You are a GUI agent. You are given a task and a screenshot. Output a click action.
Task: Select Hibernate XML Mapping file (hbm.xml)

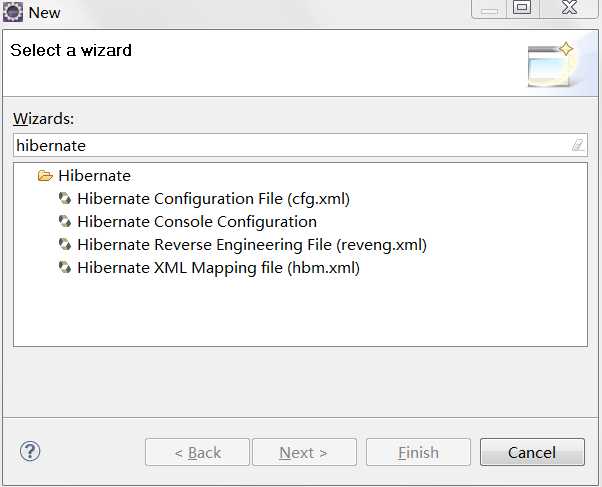tap(218, 268)
